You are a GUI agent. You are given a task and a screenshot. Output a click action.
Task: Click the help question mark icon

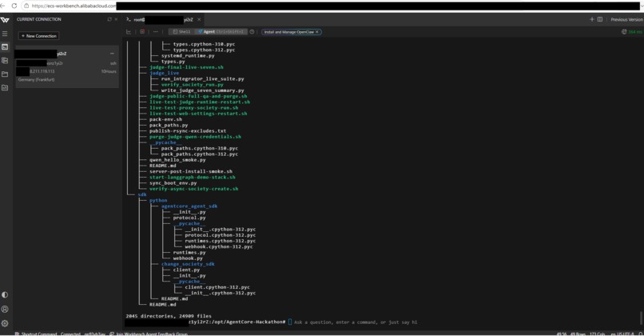(252, 32)
